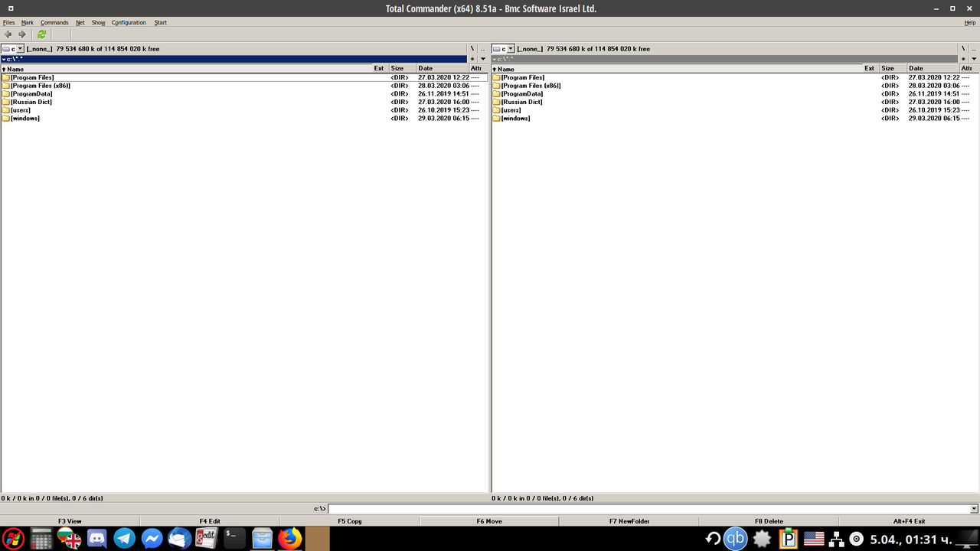Sort right panel by Attr column

pos(969,69)
